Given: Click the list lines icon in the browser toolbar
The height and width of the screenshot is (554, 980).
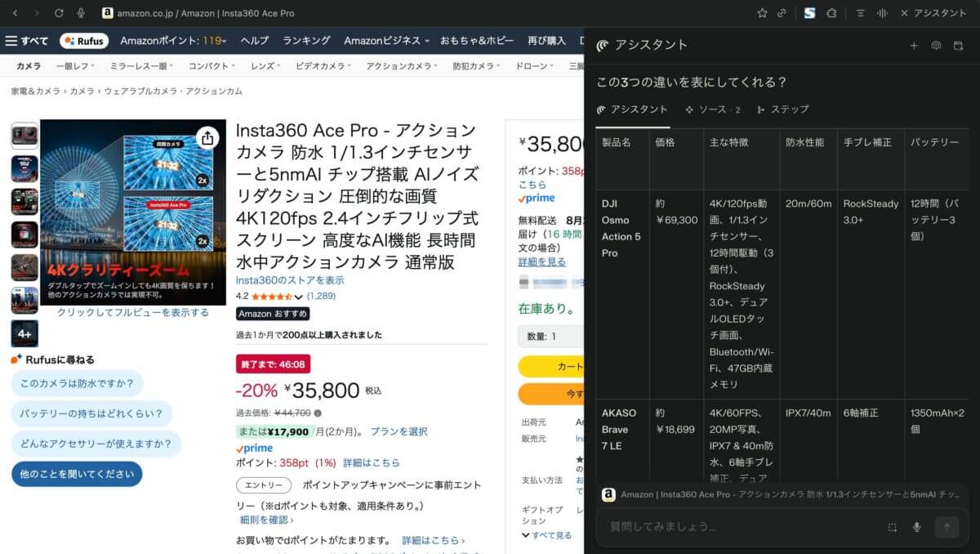Looking at the screenshot, I should coord(860,13).
